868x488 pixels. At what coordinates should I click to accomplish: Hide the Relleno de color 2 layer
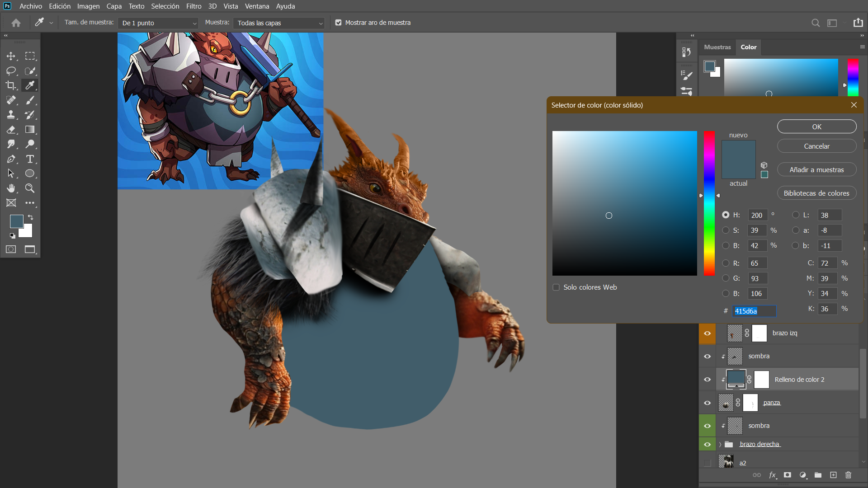708,380
